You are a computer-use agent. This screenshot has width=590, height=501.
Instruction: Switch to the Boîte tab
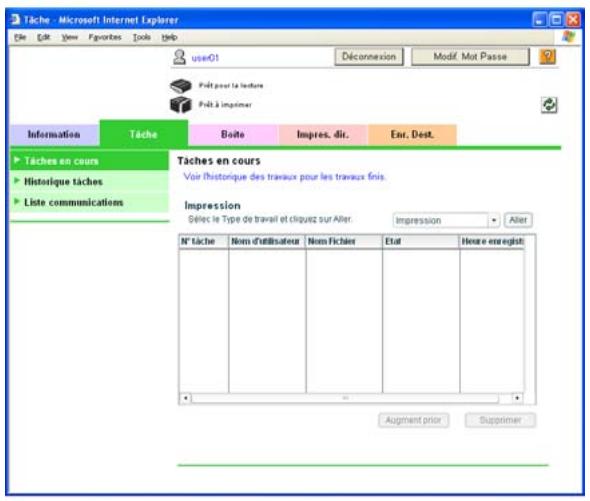tap(233, 134)
